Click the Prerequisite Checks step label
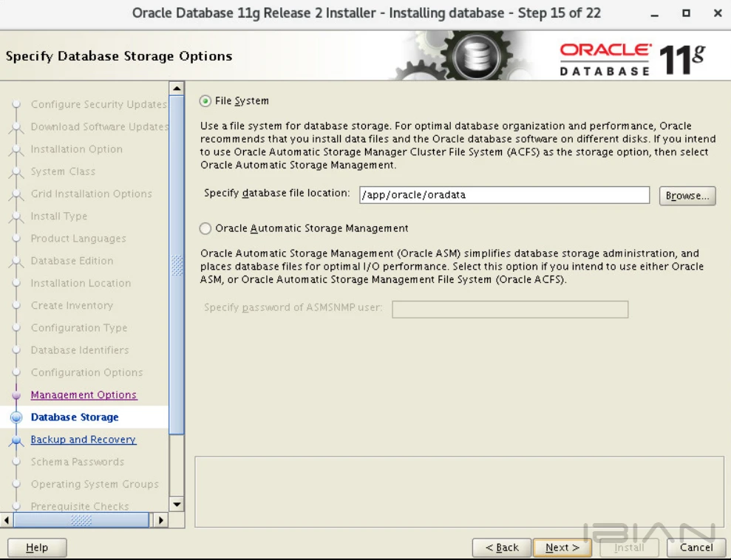The image size is (731, 560). coord(80,506)
